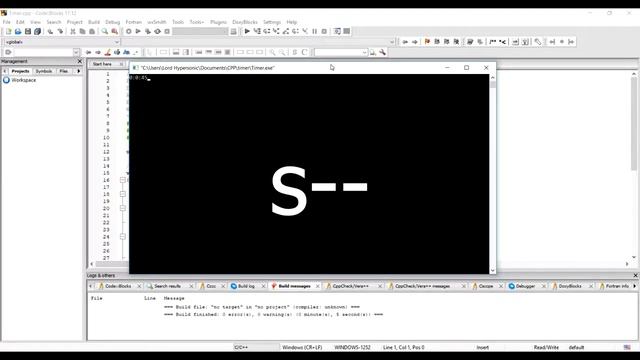
Task: Collapse the code fold at line 20
Action: point(123,208)
